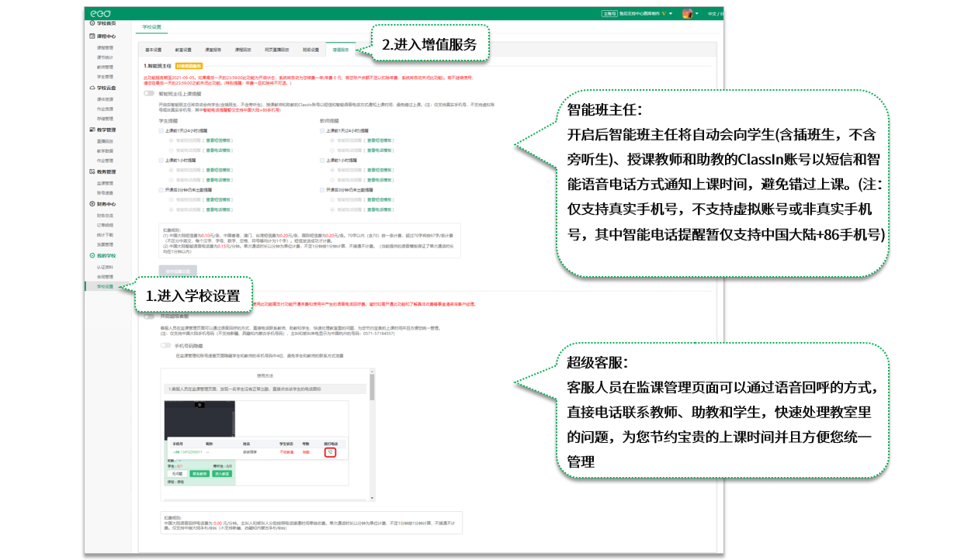The image size is (961, 560).
Task: Select 智能电话提醒 radio for student 上课前1小时
Action: (x=172, y=178)
